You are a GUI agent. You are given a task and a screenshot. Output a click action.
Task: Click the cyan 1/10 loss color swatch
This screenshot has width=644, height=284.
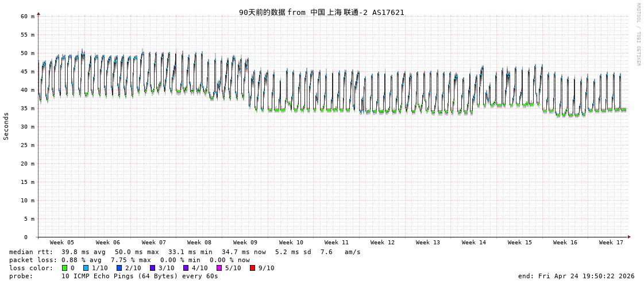coord(86,268)
